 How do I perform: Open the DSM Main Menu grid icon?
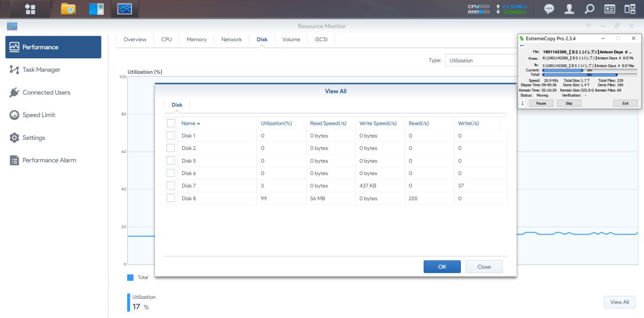point(30,9)
